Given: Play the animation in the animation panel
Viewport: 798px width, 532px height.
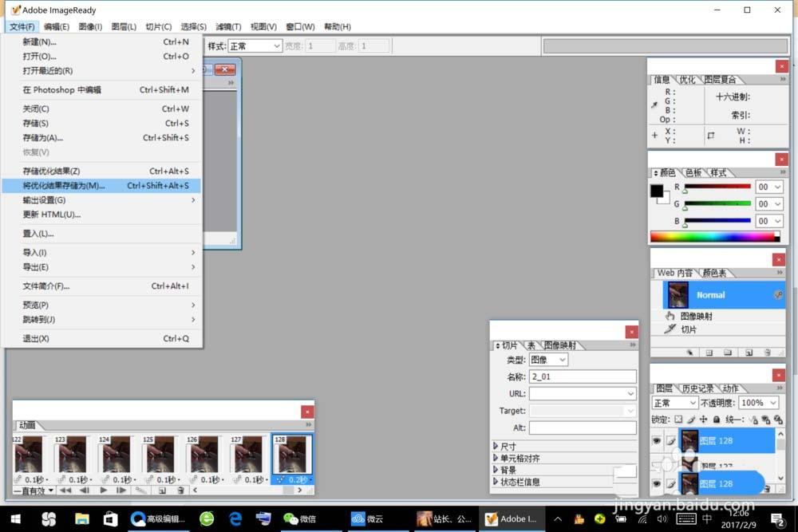Looking at the screenshot, I should click(x=104, y=491).
